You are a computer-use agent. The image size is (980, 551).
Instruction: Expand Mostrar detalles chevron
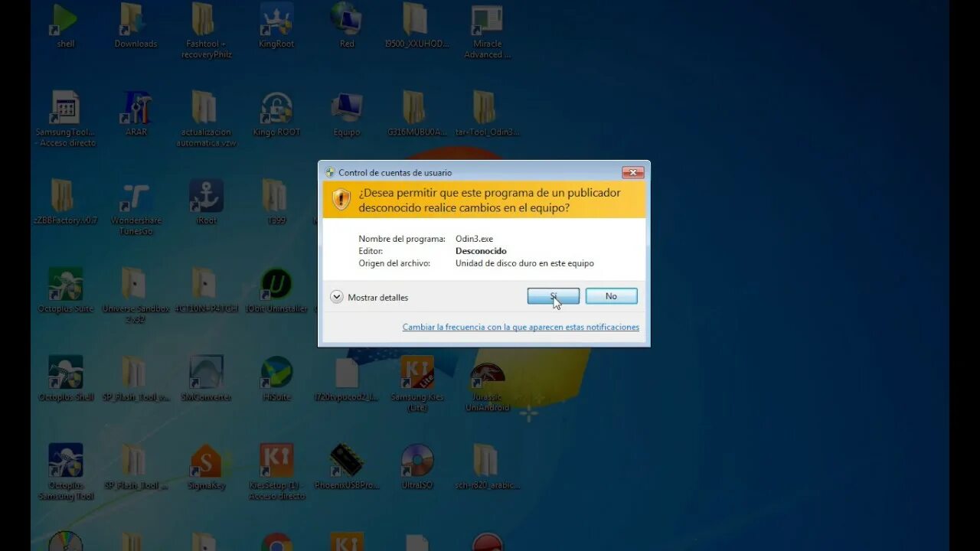pos(337,297)
